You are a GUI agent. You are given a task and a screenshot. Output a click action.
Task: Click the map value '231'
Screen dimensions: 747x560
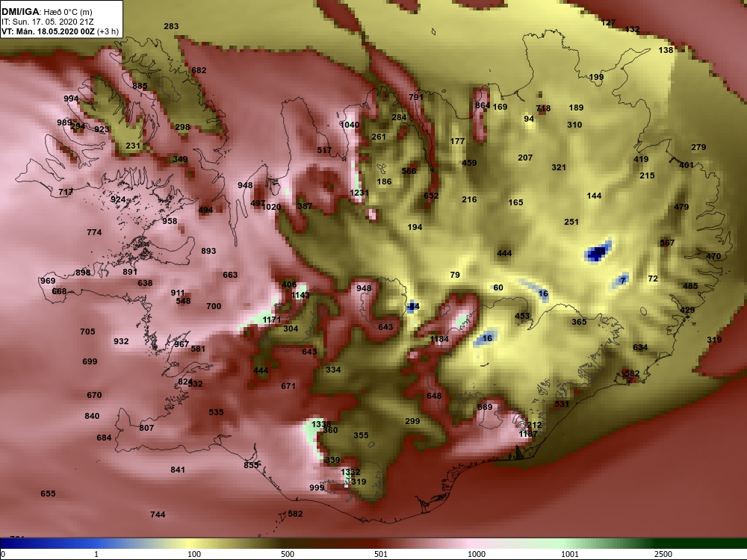(x=133, y=146)
